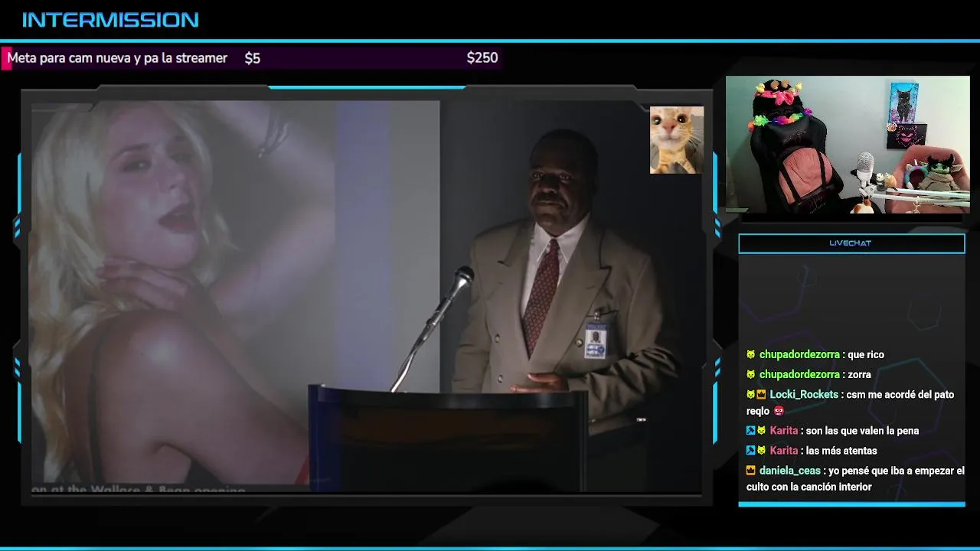
Task: Click the crown badge next to daniela_ceas
Action: pos(751,471)
